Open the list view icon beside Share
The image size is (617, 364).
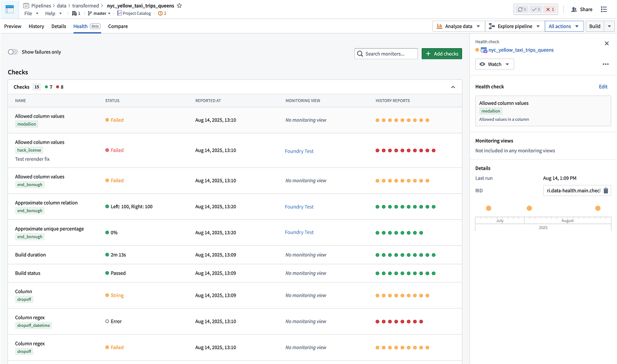[x=604, y=9]
